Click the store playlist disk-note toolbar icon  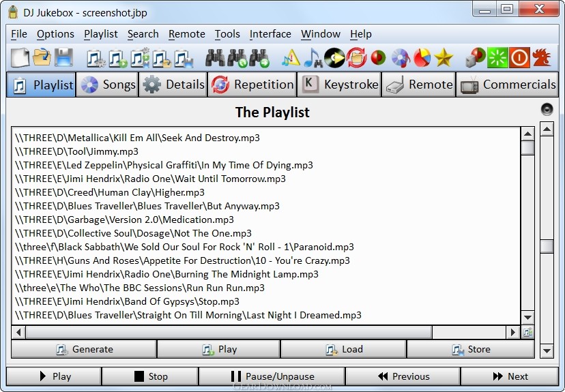pos(184,59)
